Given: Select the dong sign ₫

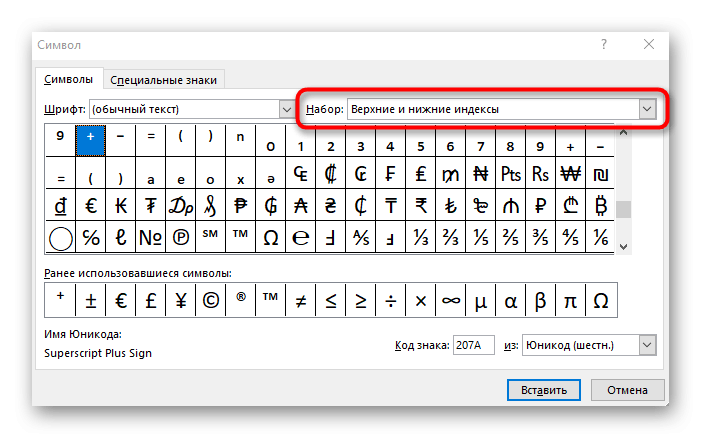Looking at the screenshot, I should click(x=60, y=205).
